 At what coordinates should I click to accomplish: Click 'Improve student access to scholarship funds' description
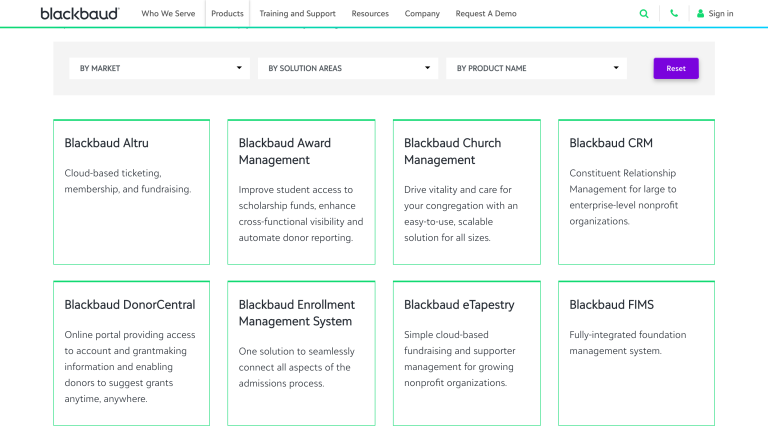(x=301, y=214)
